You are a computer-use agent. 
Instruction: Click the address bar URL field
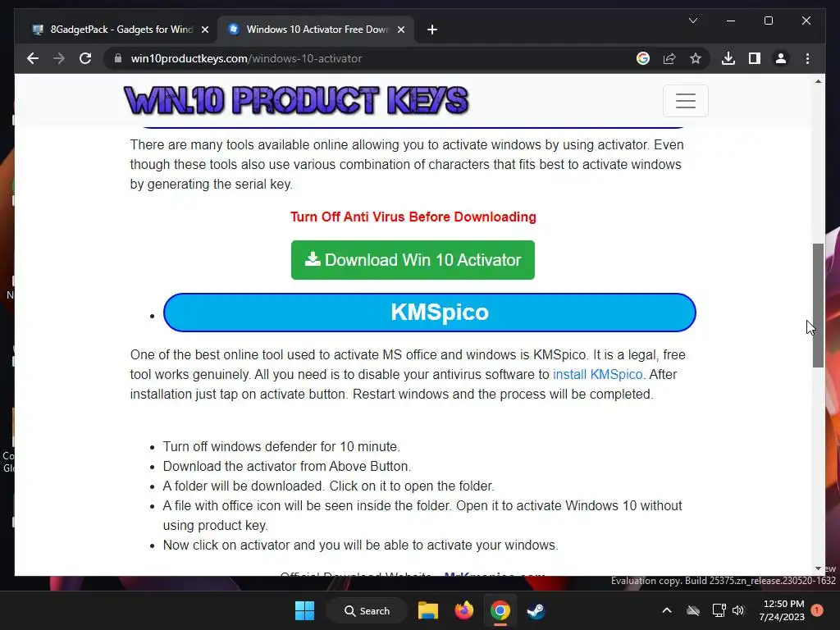tap(370, 58)
